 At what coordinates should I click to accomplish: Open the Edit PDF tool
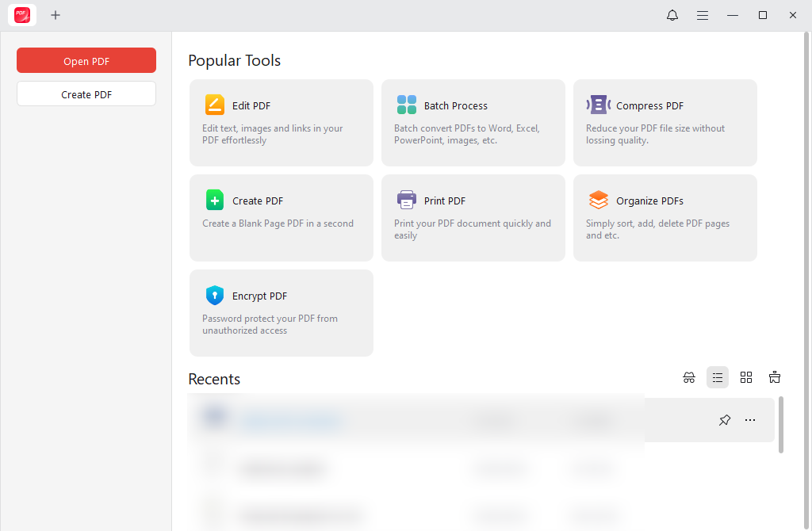pos(281,123)
